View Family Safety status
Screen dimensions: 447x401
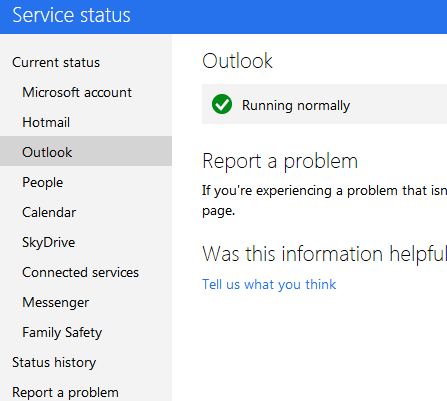[x=62, y=333]
